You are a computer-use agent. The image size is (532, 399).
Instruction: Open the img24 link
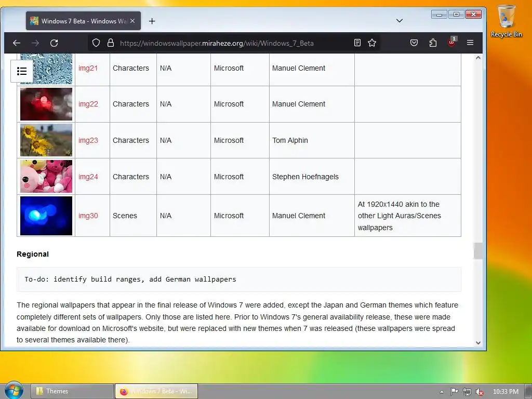88,177
